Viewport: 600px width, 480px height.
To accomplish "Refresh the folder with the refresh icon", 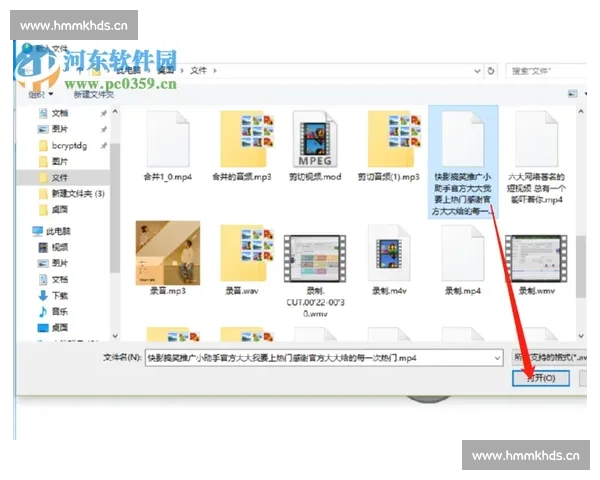I will click(491, 71).
